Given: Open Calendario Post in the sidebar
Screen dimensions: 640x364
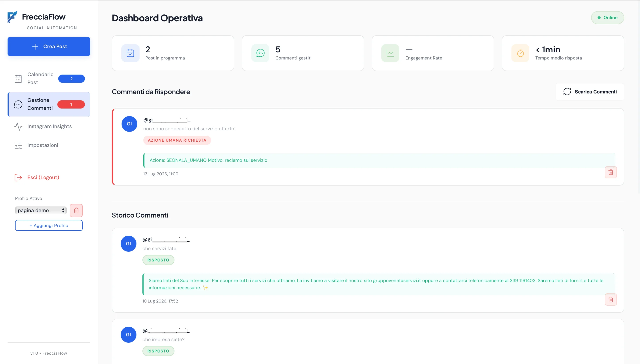Looking at the screenshot, I should [49, 79].
